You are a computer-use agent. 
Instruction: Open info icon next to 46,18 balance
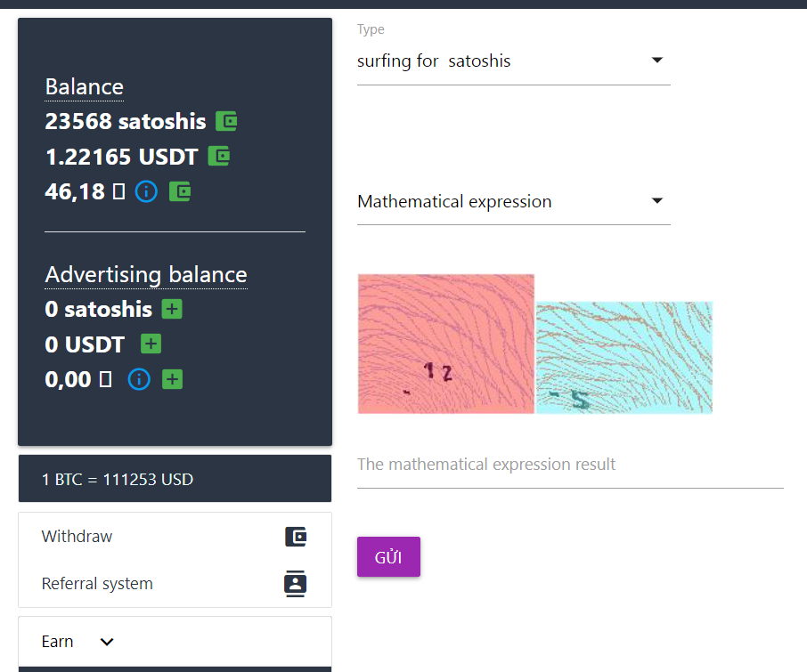[146, 191]
